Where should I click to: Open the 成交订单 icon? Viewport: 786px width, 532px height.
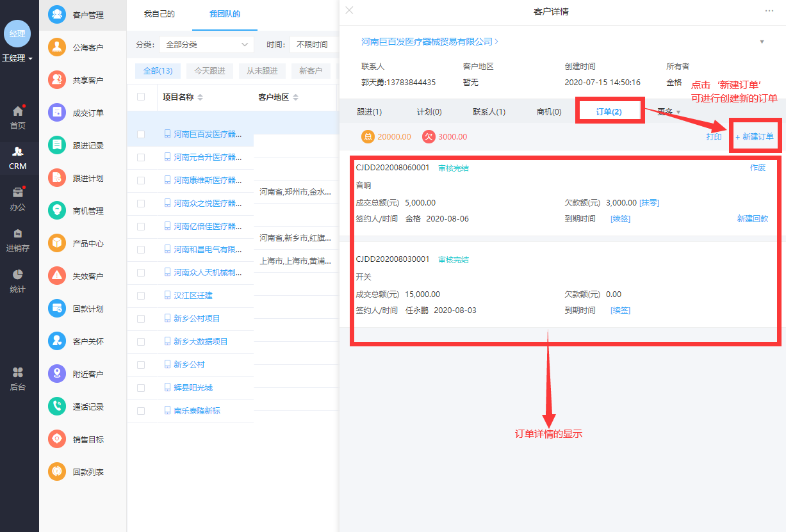(x=57, y=113)
